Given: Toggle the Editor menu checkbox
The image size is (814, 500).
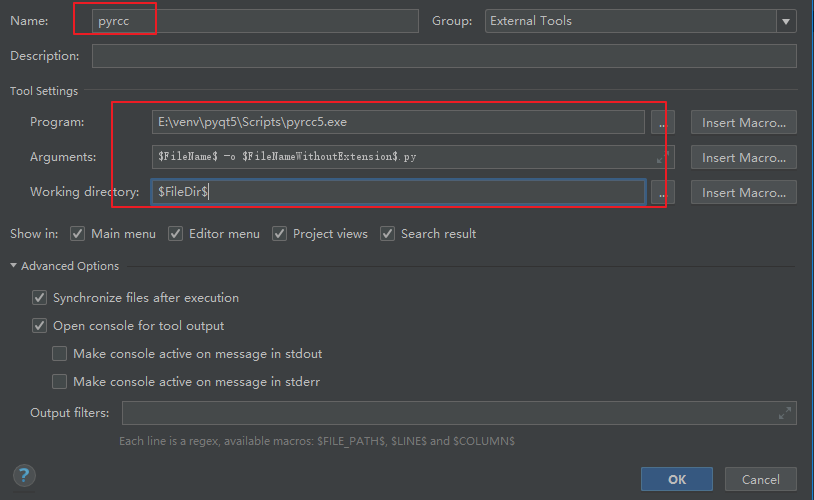Looking at the screenshot, I should click(x=175, y=234).
